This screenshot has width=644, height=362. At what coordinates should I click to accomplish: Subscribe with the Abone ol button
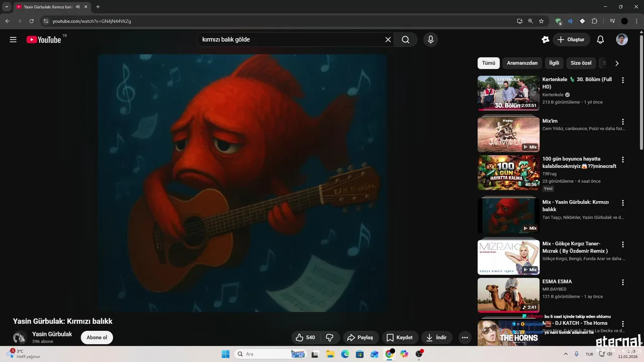tap(97, 337)
